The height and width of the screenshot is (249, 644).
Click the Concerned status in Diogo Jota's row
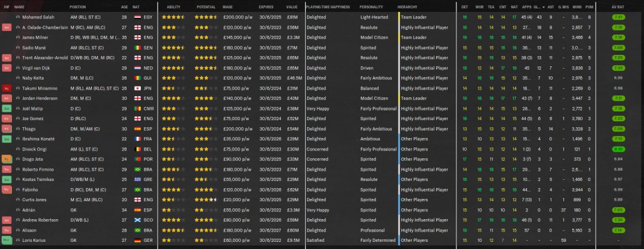click(x=317, y=159)
